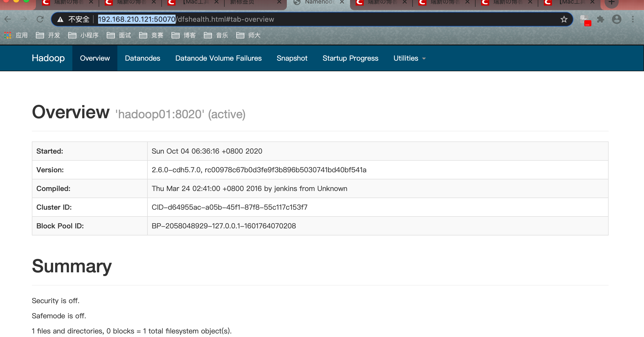Select the CID-d64955ac cluster ID value
Screen dimensions: 644x337
click(229, 207)
